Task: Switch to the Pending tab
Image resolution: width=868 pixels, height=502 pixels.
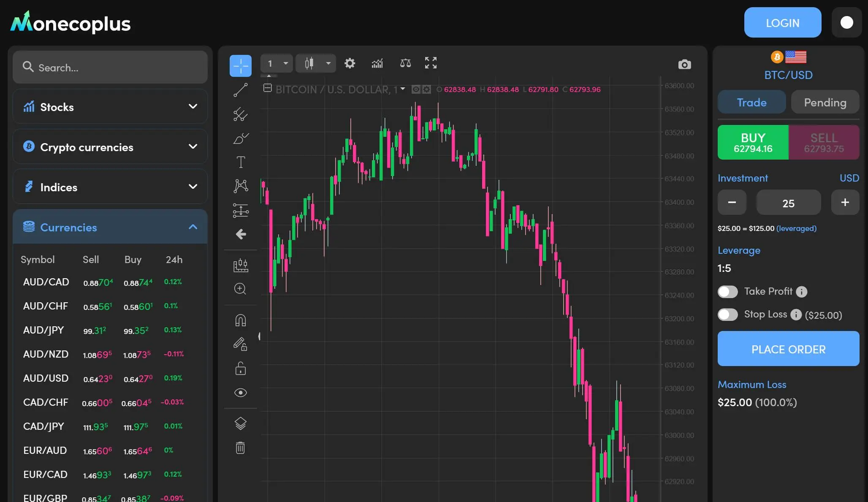Action: pyautogui.click(x=825, y=102)
